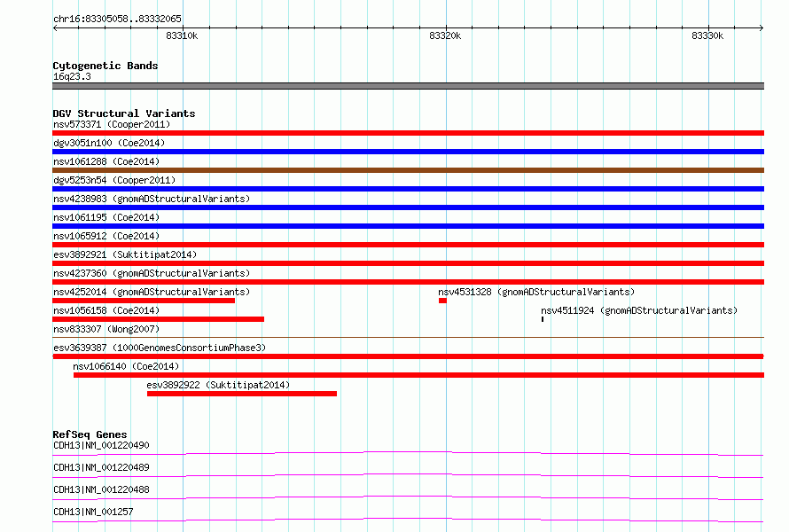Screen dimensions: 789x532
Task: Open nsv4511924 gnomAD variant label
Action: point(639,310)
